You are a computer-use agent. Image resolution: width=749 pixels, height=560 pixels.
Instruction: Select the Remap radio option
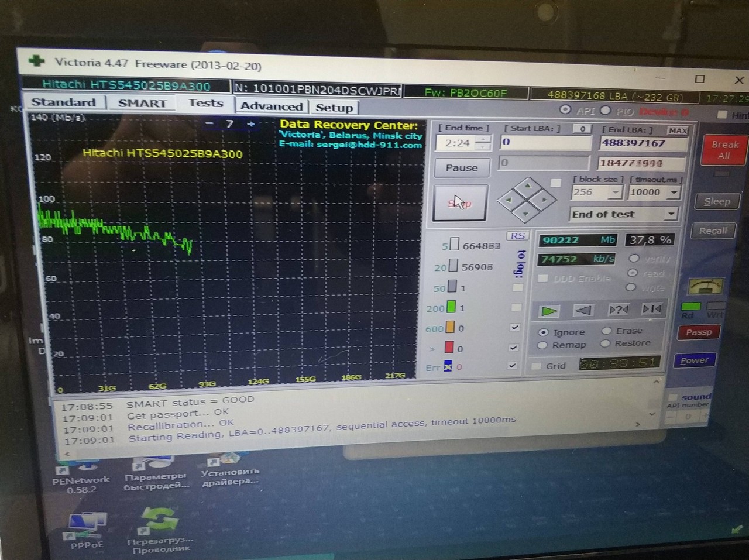point(542,345)
